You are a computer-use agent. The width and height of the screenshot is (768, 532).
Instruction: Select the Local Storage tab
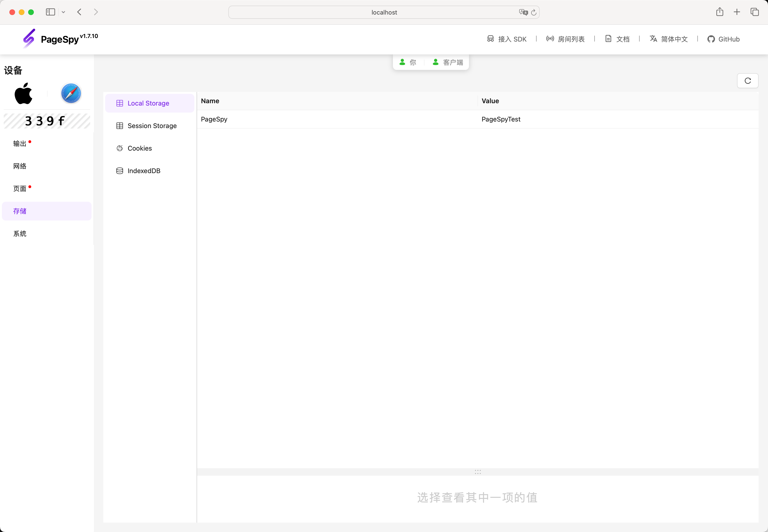coord(150,103)
